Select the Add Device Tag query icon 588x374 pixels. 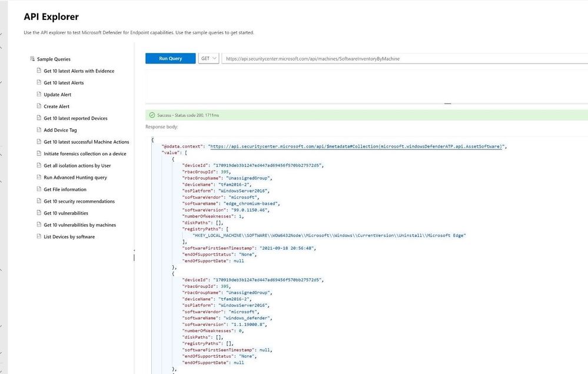(x=39, y=129)
